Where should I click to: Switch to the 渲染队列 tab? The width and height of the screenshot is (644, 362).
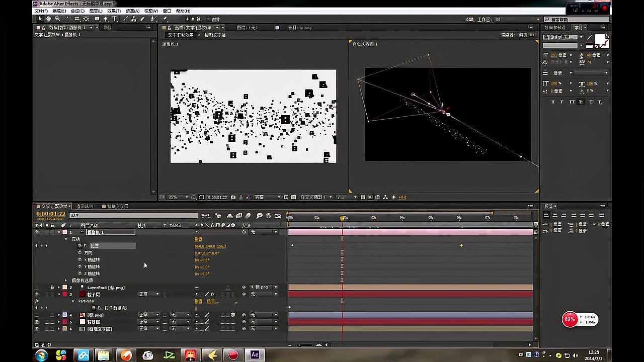pyautogui.click(x=85, y=206)
